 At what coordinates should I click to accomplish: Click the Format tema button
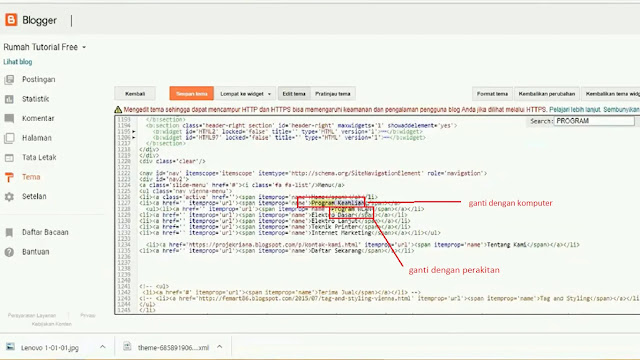click(492, 94)
